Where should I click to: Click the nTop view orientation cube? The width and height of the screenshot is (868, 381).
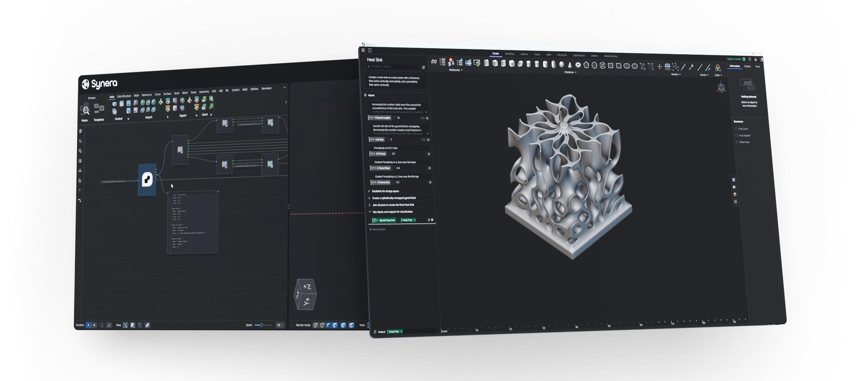pos(721,88)
